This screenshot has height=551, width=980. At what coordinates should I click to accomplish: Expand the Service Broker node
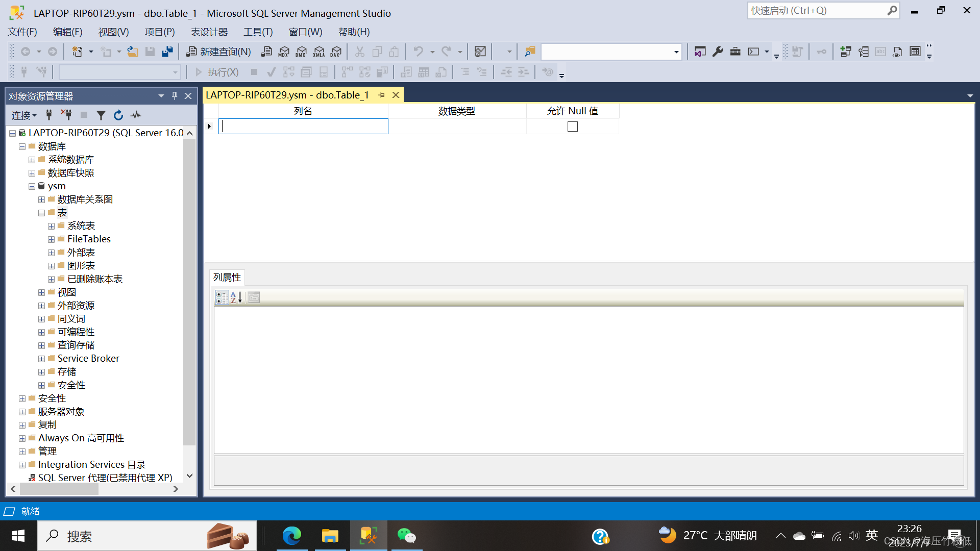[41, 359]
